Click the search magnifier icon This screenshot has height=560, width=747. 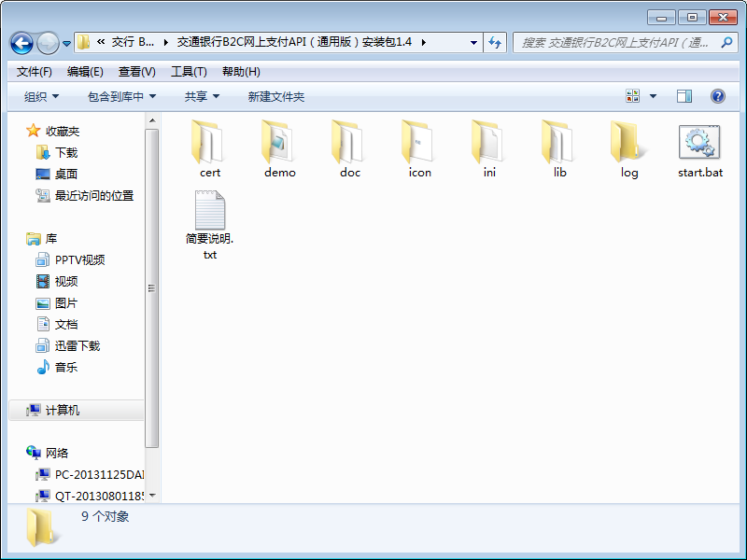coord(726,42)
